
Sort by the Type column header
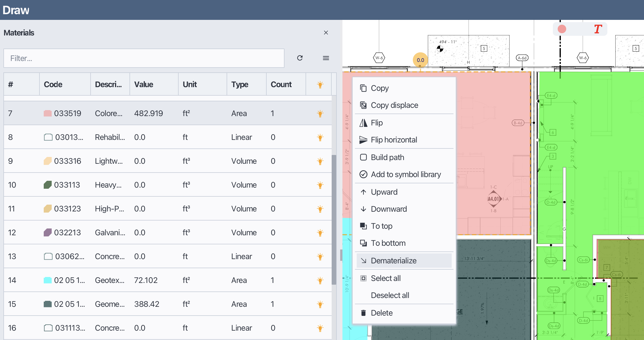point(240,85)
